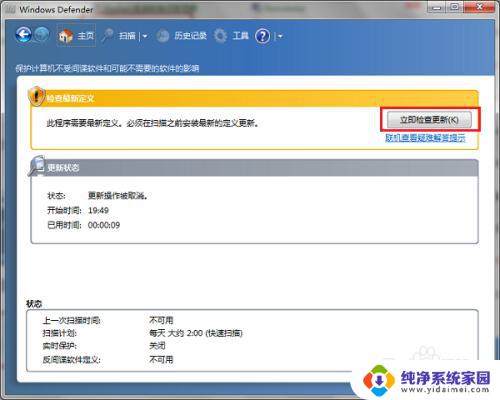
Task: Select the 19:49 start time value
Action: [x=98, y=210]
